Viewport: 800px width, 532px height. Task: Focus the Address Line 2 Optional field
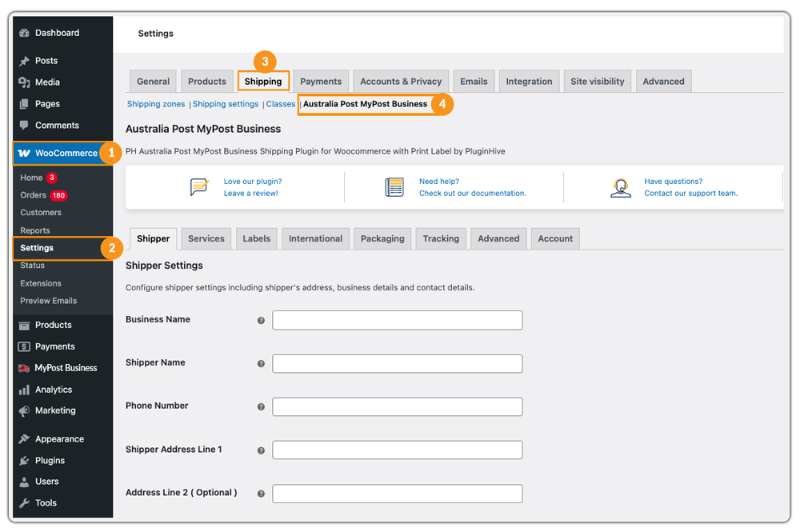(x=397, y=494)
